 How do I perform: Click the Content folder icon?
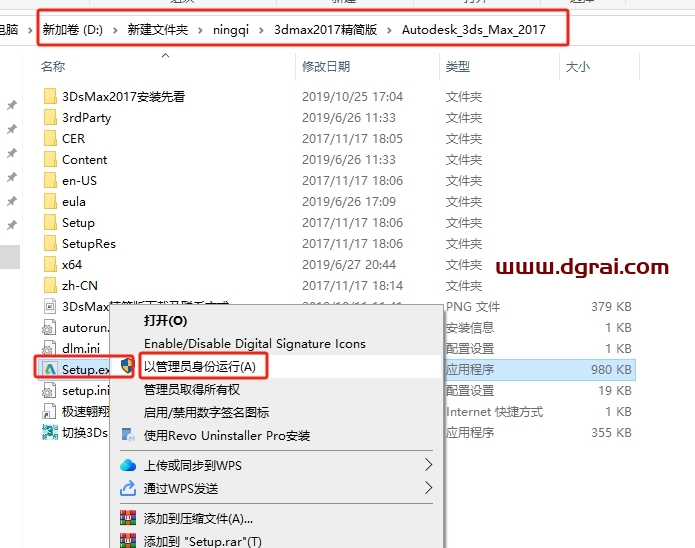(x=50, y=160)
